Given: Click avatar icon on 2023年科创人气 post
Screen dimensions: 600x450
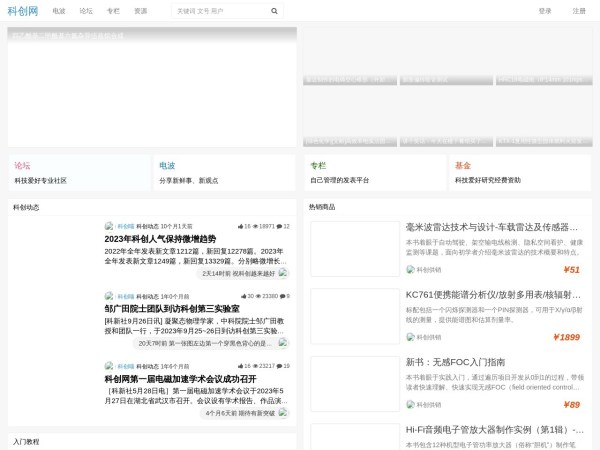Looking at the screenshot, I should (x=110, y=226).
